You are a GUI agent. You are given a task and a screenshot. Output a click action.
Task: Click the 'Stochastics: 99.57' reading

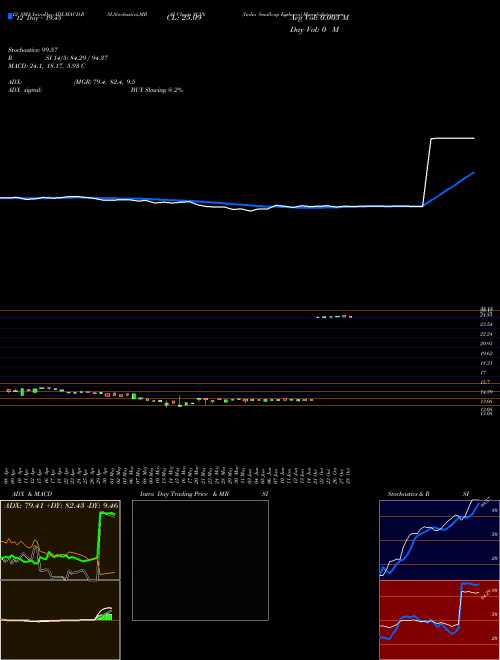[33, 50]
